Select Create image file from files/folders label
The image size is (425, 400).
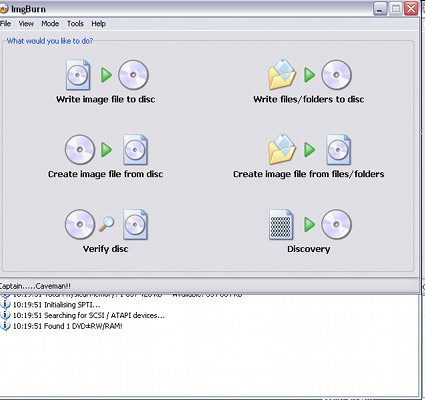coord(309,174)
